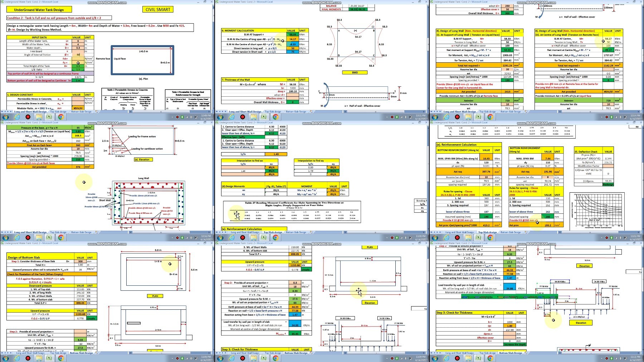Launch Internet Explorer in Design of Bottom Slab frame
The image size is (644, 362).
point(17,358)
